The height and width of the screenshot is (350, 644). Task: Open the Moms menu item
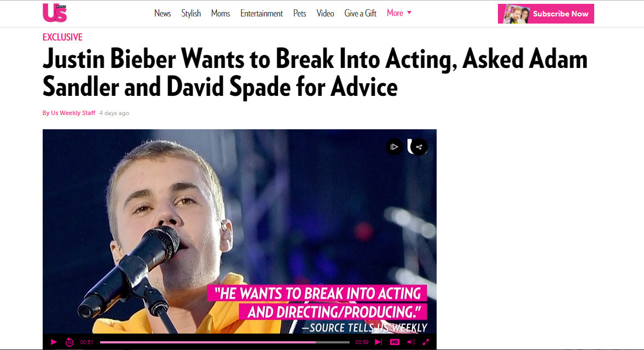coord(221,13)
